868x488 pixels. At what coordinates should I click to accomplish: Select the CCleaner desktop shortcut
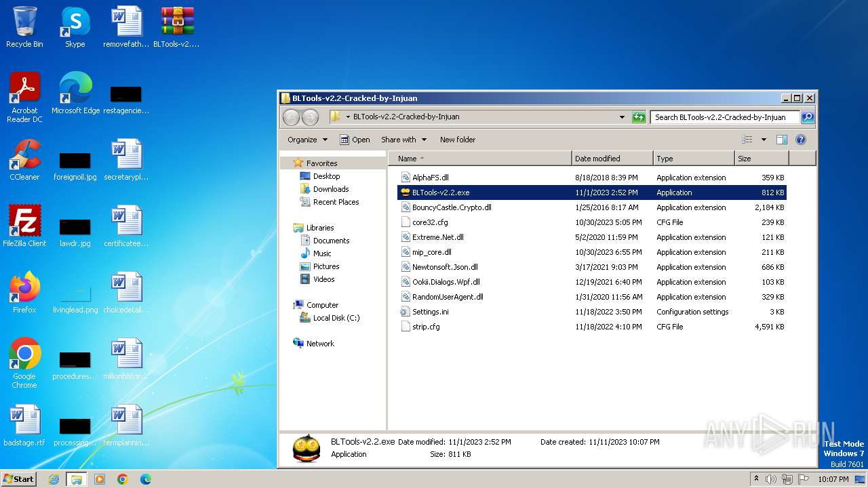[24, 160]
